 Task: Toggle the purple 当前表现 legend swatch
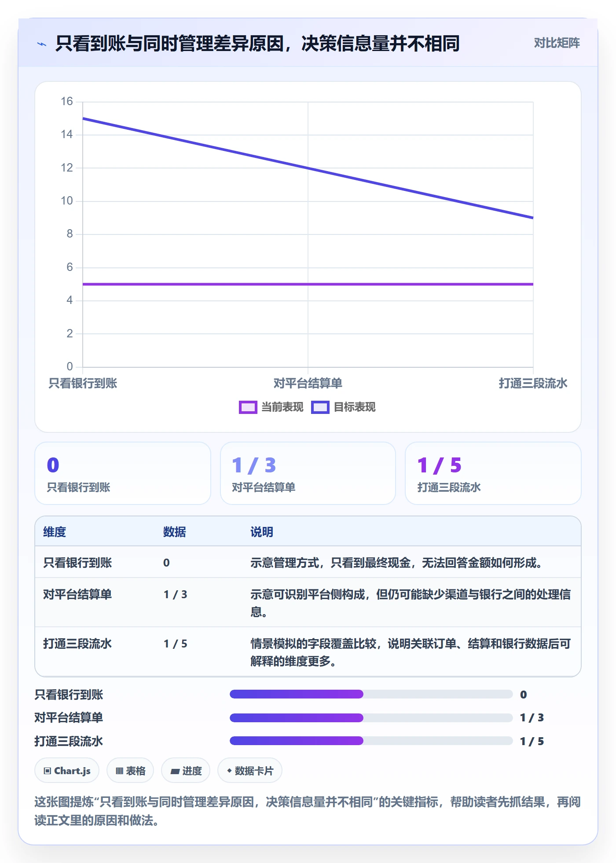point(248,407)
